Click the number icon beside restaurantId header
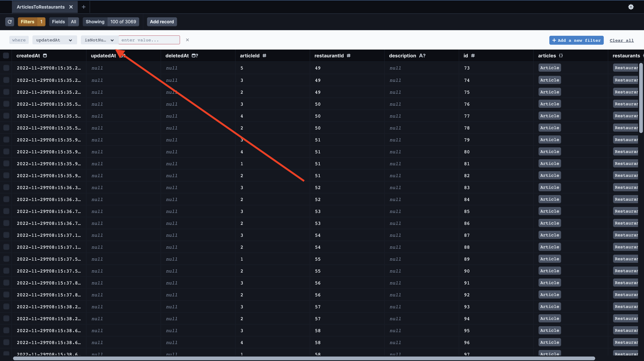Image resolution: width=644 pixels, height=361 pixels. click(349, 56)
